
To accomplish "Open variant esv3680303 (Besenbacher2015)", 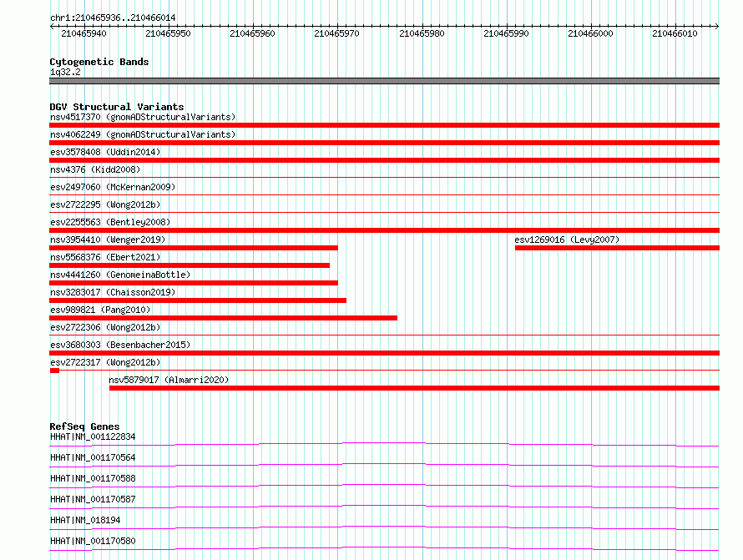I will coord(120,345).
